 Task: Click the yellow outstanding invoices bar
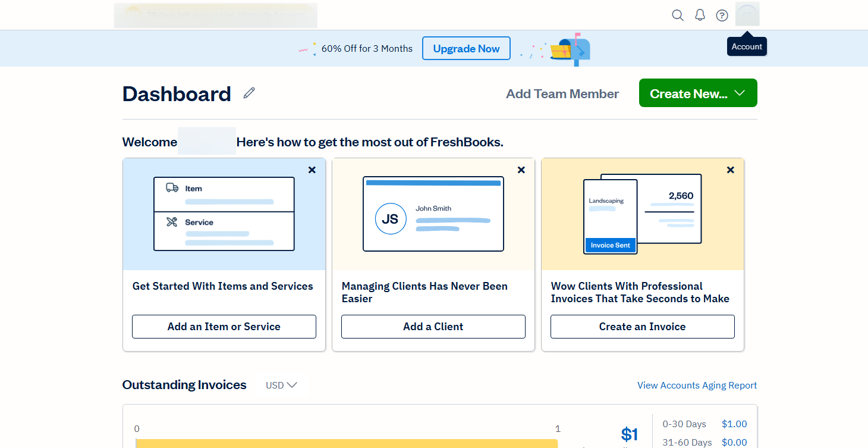347,443
